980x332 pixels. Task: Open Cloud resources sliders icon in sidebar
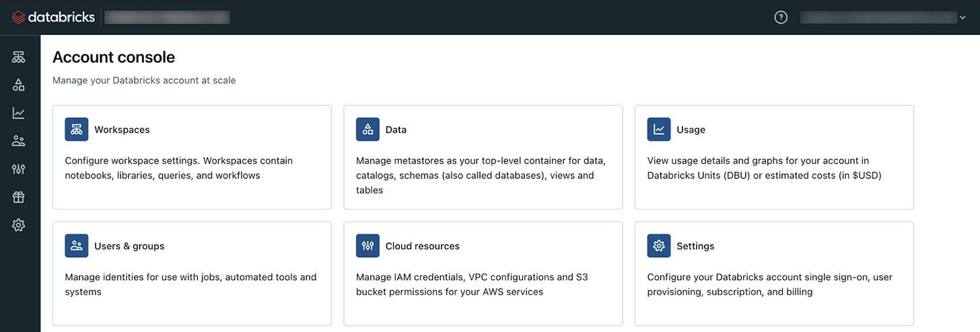(x=19, y=169)
